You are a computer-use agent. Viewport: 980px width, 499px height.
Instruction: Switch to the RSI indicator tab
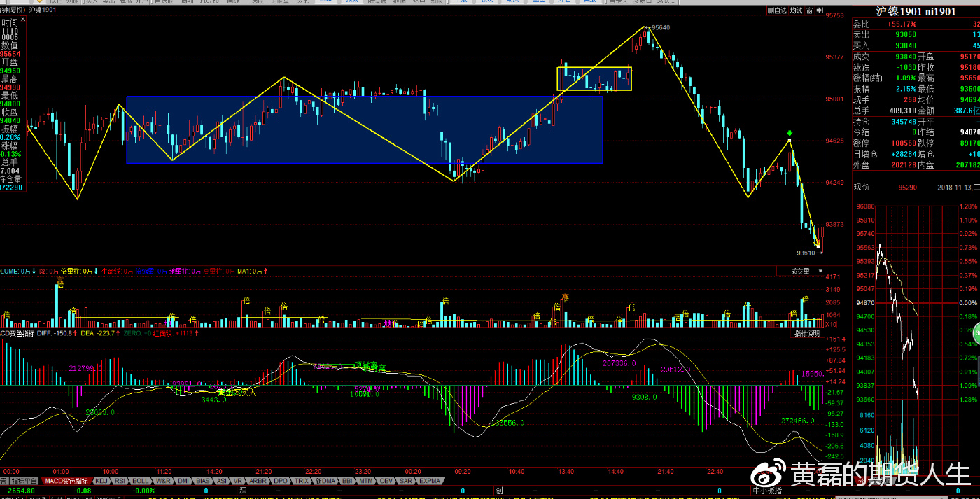point(120,481)
